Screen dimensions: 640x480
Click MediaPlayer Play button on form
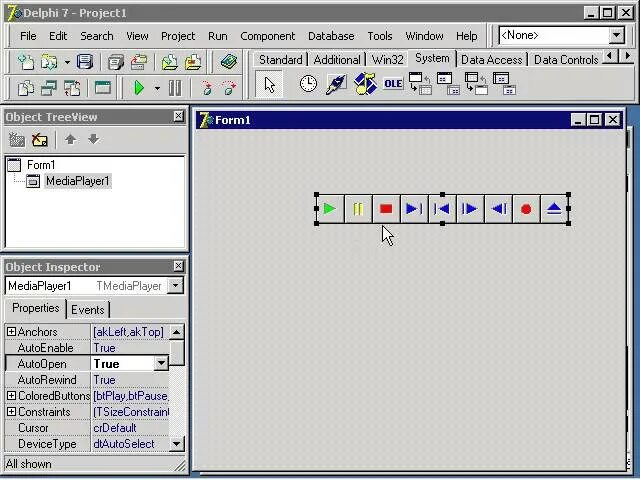[x=330, y=209]
